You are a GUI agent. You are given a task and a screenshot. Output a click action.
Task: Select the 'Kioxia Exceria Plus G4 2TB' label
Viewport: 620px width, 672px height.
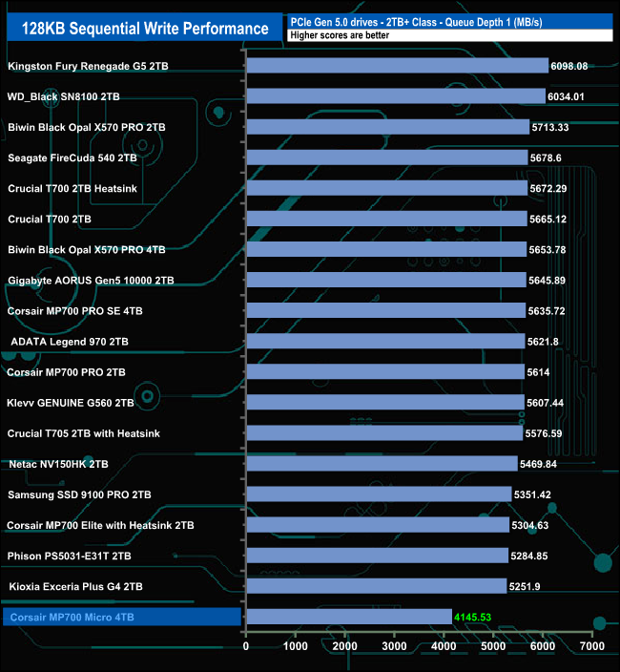(x=75, y=586)
